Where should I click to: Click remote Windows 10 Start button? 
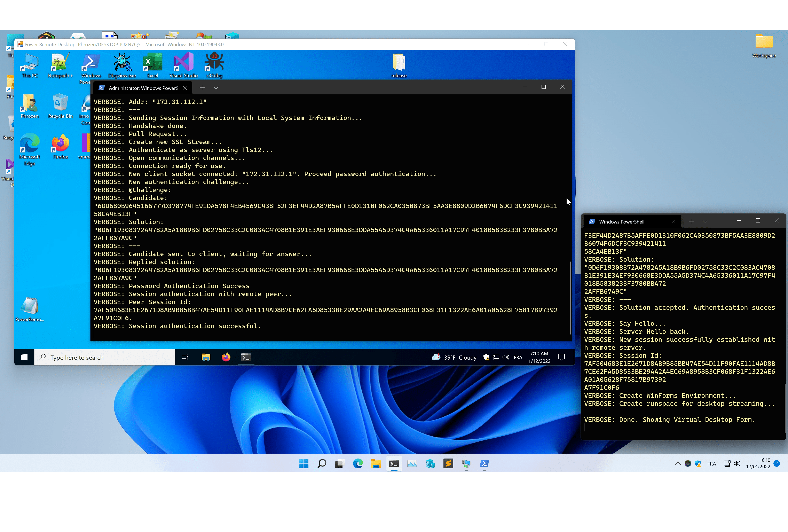(x=24, y=357)
